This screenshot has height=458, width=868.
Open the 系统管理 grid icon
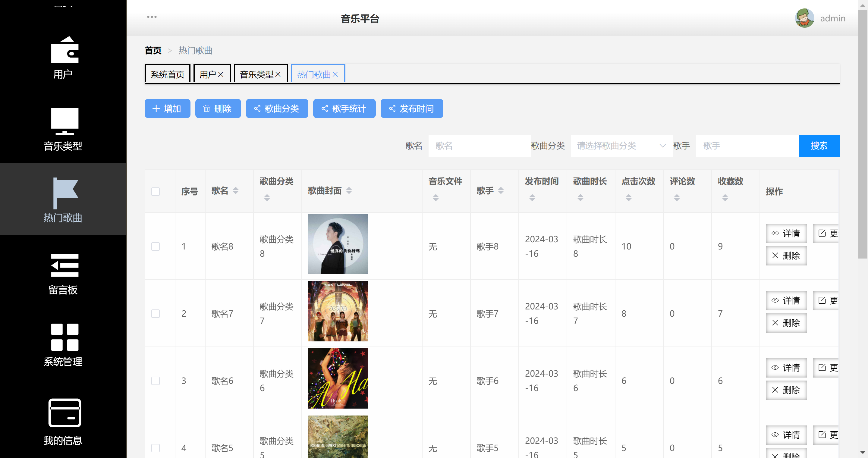pos(64,337)
